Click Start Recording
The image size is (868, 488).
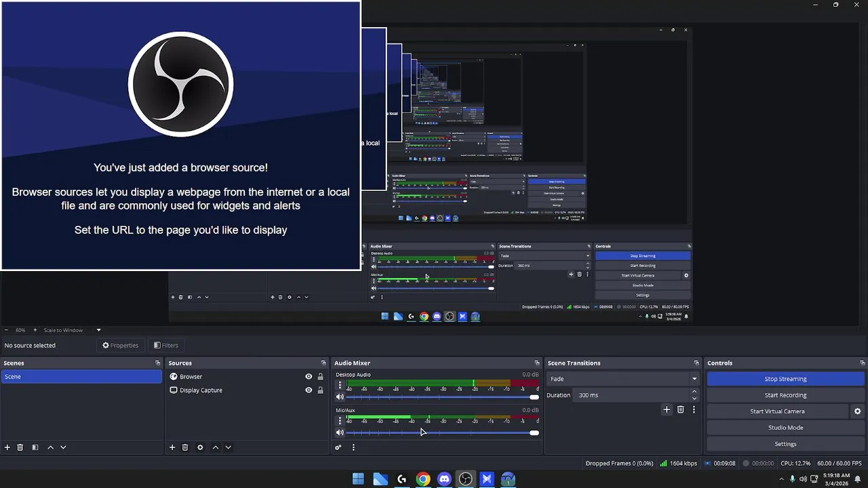(x=785, y=395)
